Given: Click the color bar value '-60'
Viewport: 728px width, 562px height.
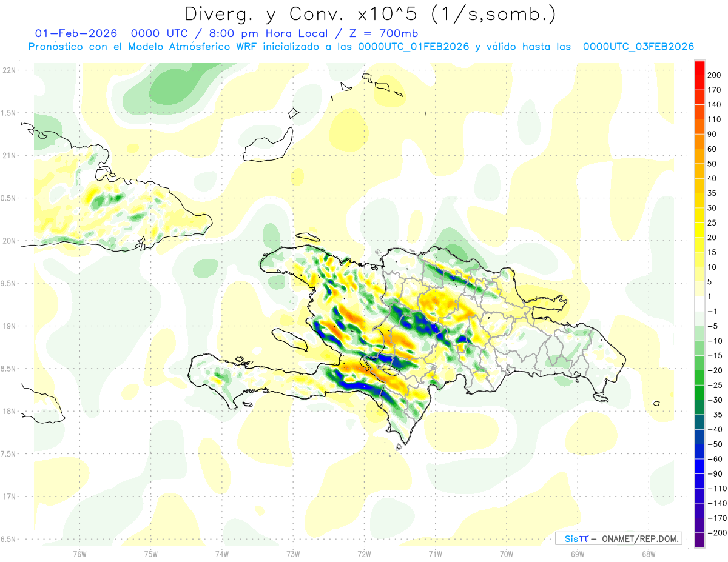Looking at the screenshot, I should (716, 459).
